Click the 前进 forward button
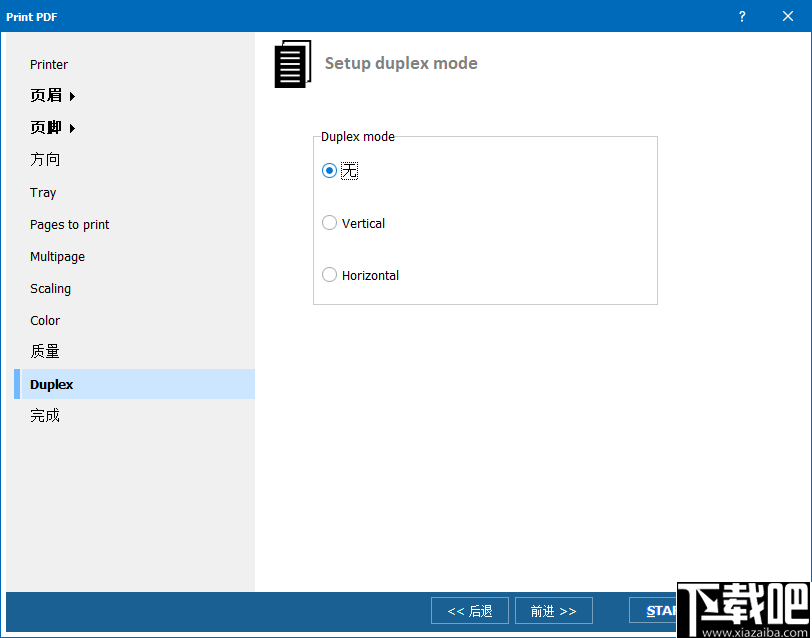Viewport: 812px width, 638px height. 553,610
